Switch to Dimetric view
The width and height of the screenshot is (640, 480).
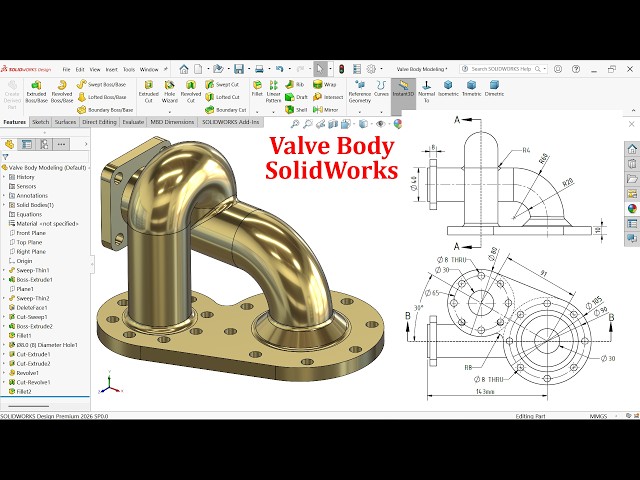click(494, 89)
